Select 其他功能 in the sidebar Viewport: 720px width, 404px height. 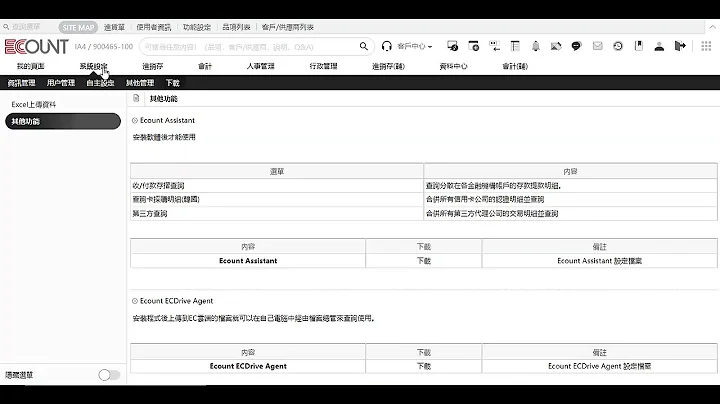63,121
